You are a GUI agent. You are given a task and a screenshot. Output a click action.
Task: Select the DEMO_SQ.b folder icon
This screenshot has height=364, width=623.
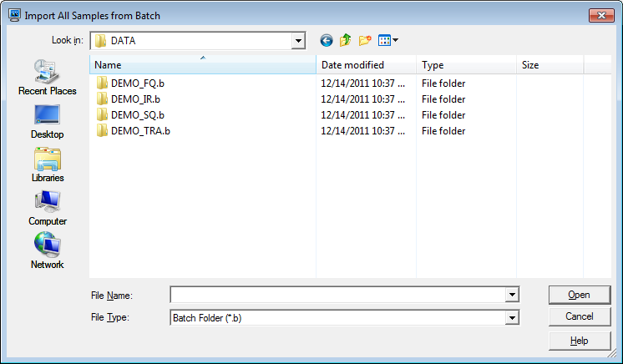(102, 115)
